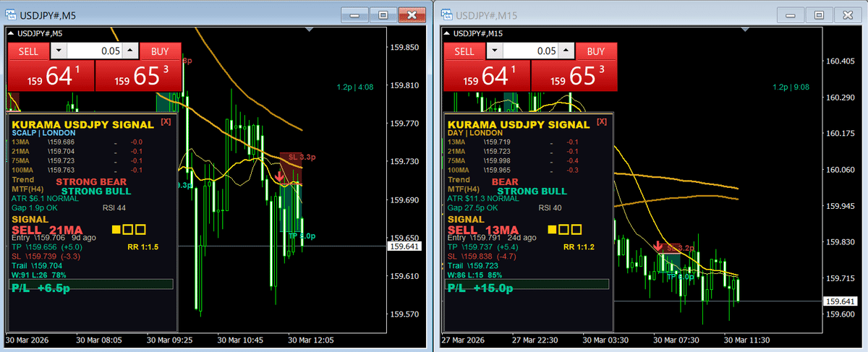The width and height of the screenshot is (868, 352).
Task: Click current price tag 159.641 in M5 chart
Action: (x=404, y=246)
